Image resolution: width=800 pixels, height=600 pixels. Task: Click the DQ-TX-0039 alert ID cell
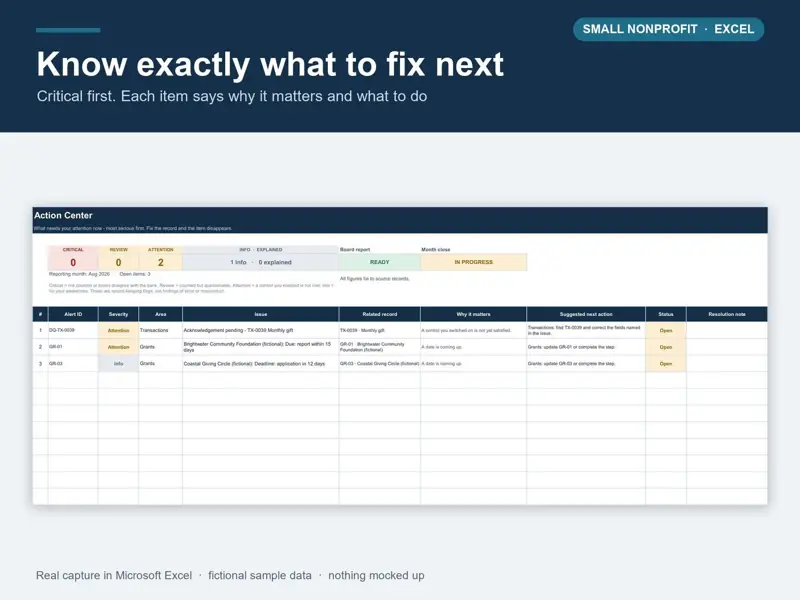tap(73, 330)
